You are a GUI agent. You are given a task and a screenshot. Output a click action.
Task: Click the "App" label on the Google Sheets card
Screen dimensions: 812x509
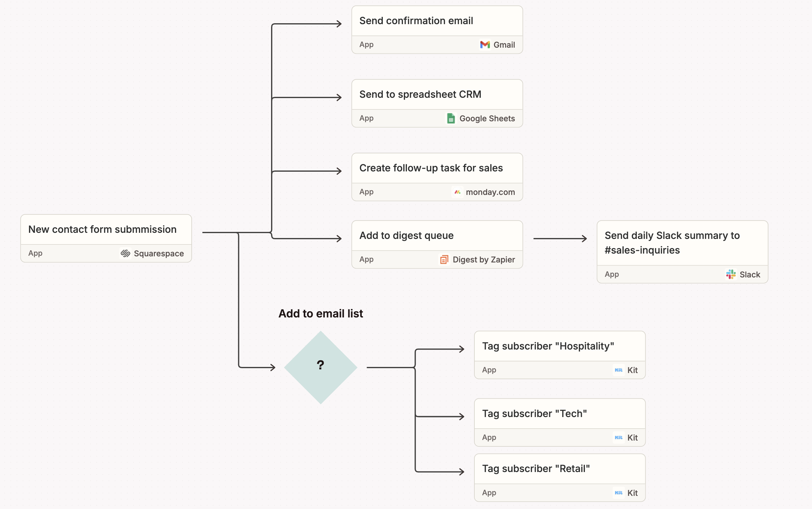tap(366, 118)
